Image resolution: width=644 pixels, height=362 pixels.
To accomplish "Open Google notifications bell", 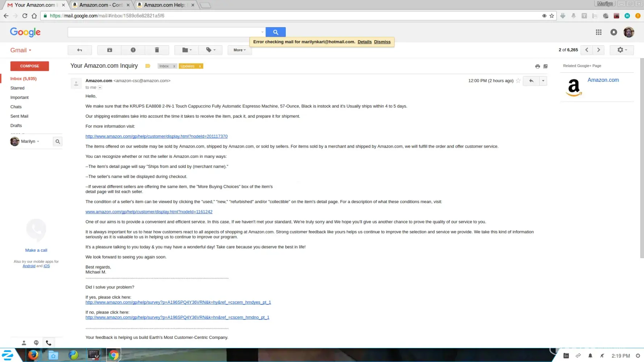I will (614, 32).
